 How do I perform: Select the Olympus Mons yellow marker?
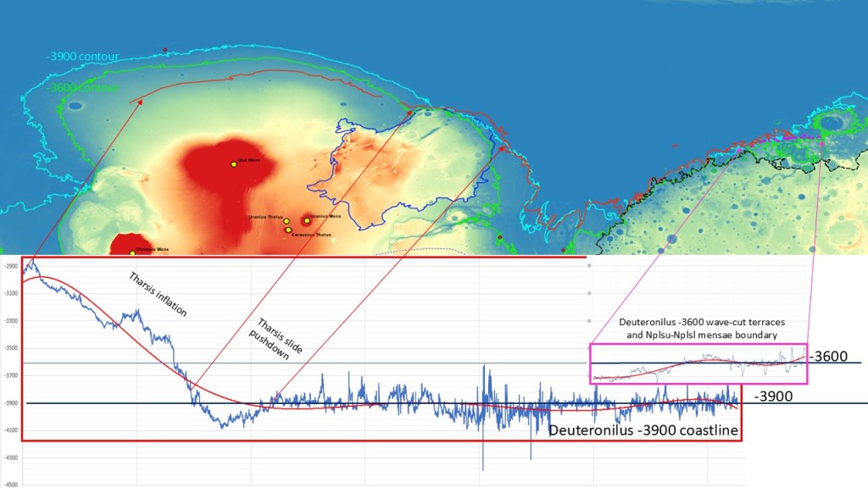click(x=132, y=252)
